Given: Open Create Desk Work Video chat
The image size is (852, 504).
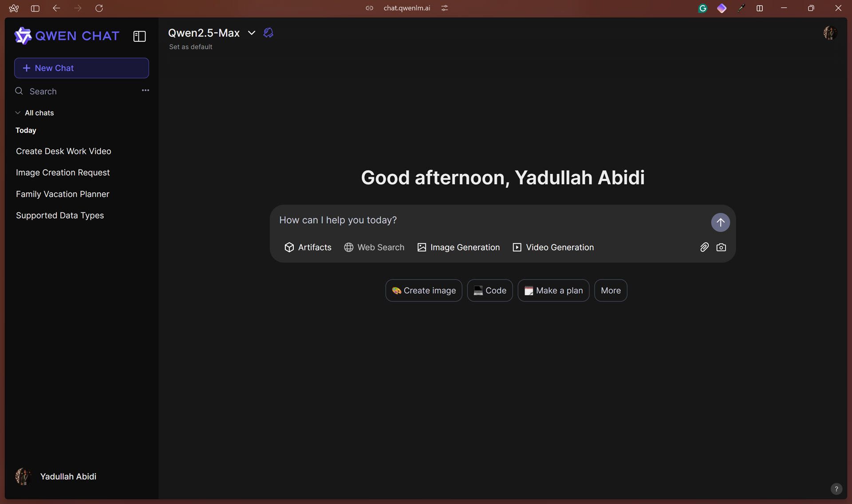Looking at the screenshot, I should 63,150.
